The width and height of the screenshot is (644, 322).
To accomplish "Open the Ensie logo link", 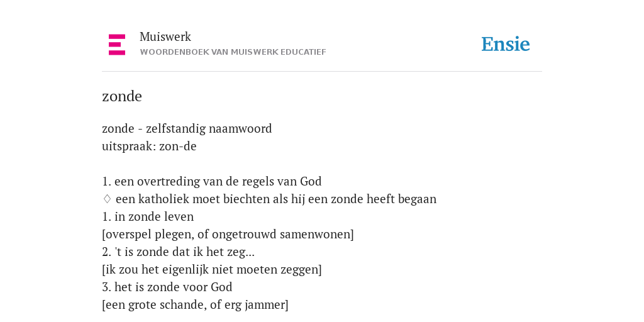I will tap(506, 45).
